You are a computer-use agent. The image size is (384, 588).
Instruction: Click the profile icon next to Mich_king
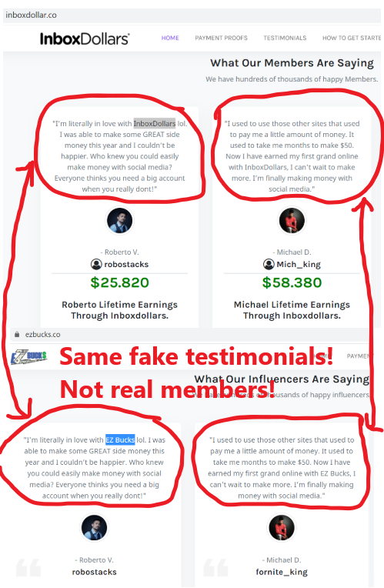pos(269,265)
